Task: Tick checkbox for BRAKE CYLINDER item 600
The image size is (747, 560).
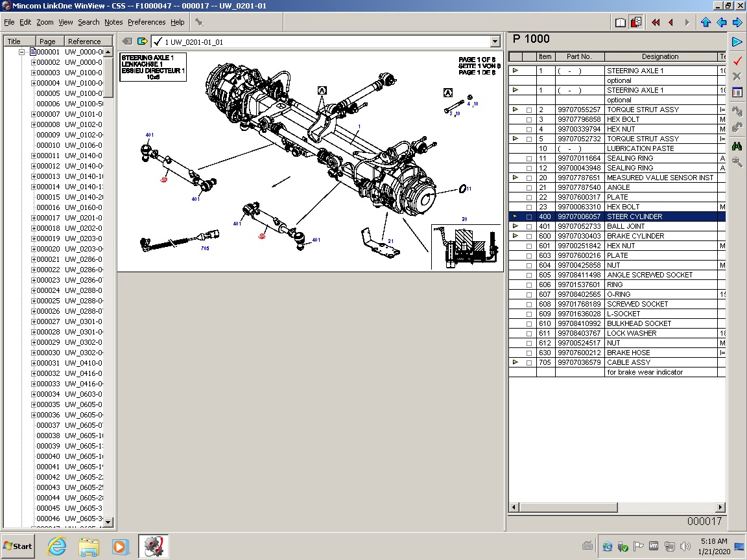Action: 529,236
